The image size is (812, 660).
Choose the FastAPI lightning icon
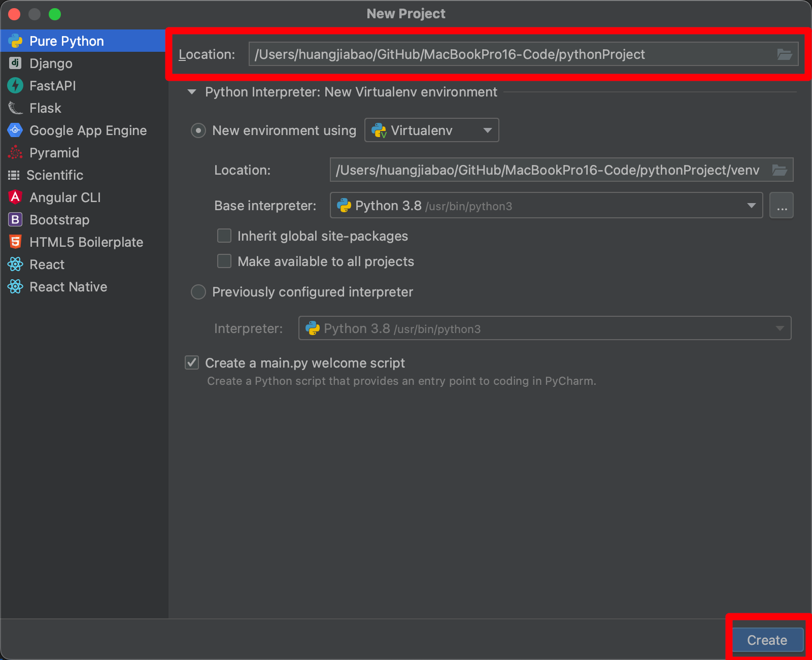click(15, 85)
